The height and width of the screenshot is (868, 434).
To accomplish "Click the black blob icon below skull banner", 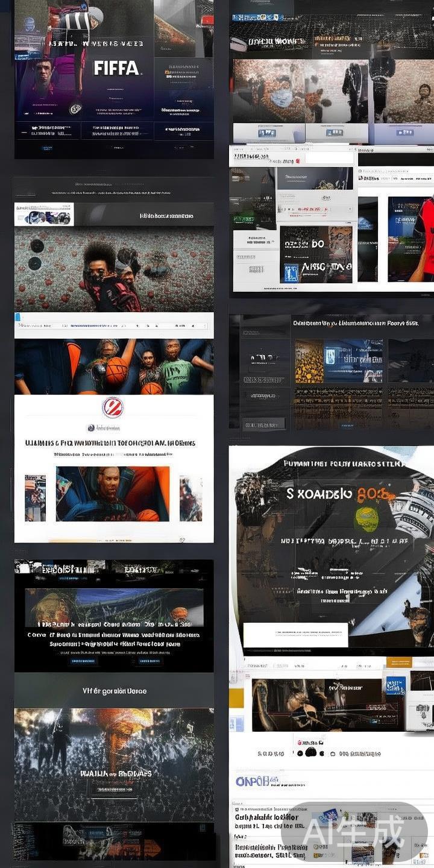I will 310,752.
